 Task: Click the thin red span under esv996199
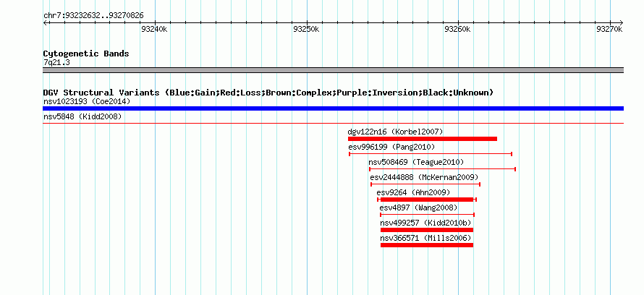pos(431,154)
